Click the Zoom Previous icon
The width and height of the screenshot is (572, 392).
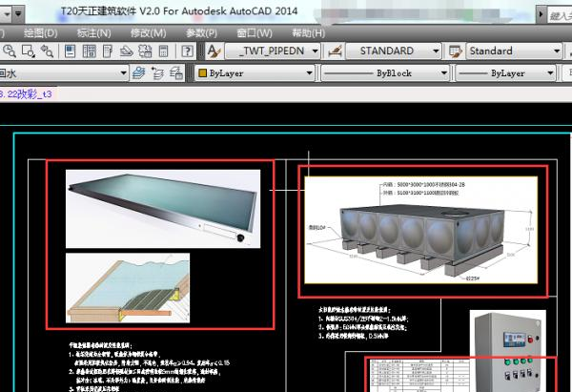47,52
